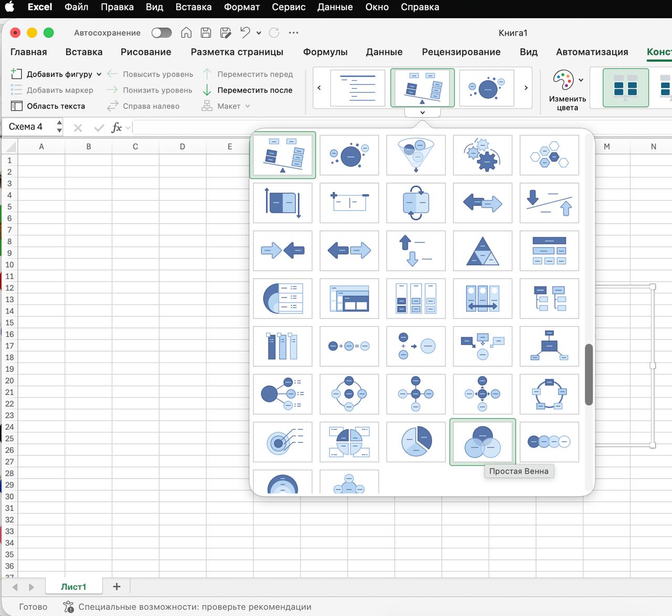Click the Save icon in title bar
672x616 pixels.
(x=206, y=33)
